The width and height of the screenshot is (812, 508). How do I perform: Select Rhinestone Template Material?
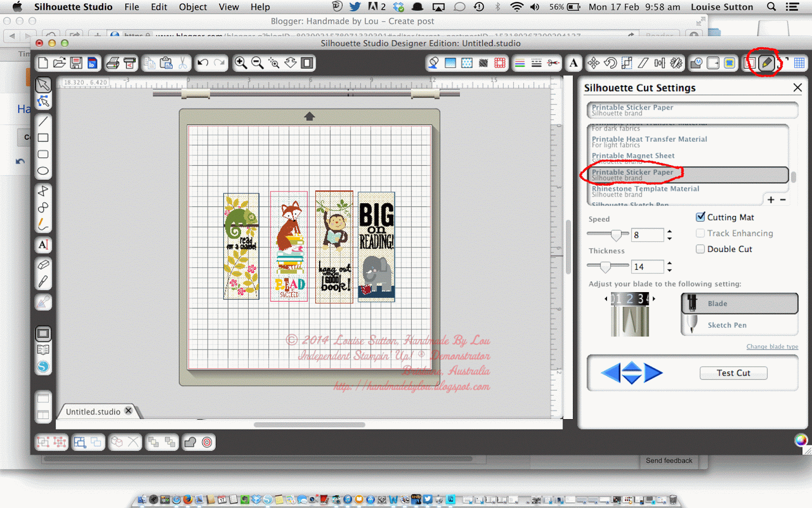point(688,191)
